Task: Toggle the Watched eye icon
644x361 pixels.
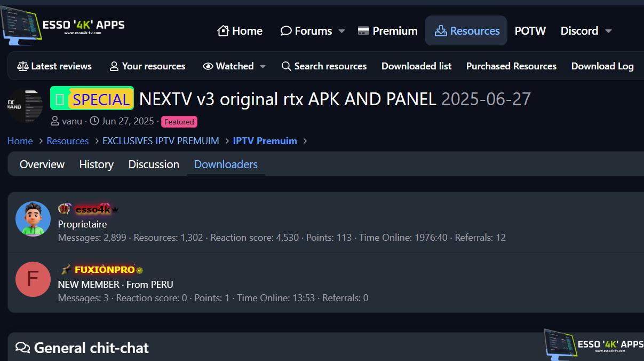Action: click(x=208, y=66)
